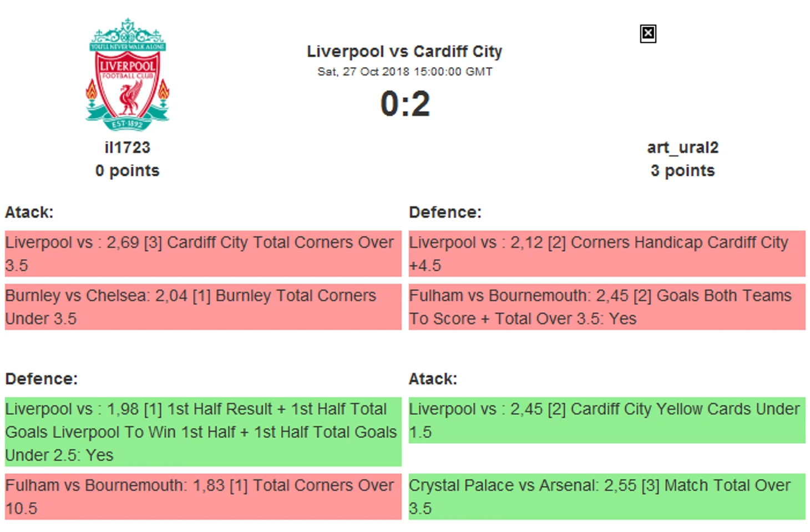
Task: Click the top-right Defence heading
Action: [x=445, y=212]
